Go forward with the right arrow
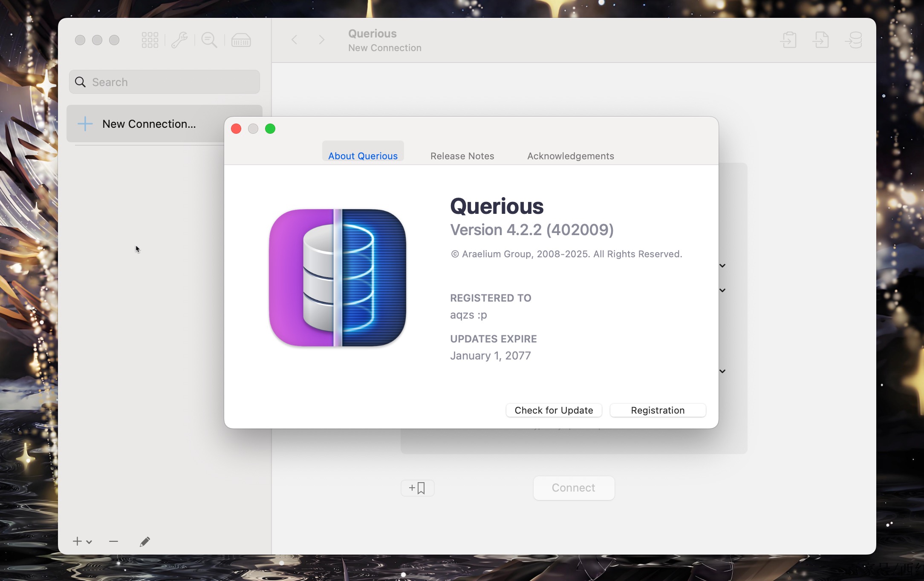Viewport: 924px width, 581px height. tap(322, 40)
